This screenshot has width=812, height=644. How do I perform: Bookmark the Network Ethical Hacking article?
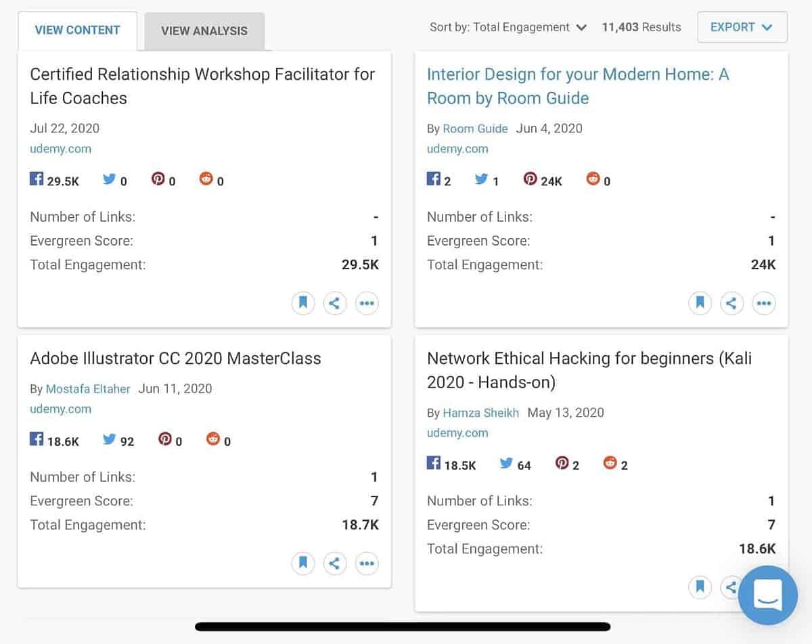point(700,587)
